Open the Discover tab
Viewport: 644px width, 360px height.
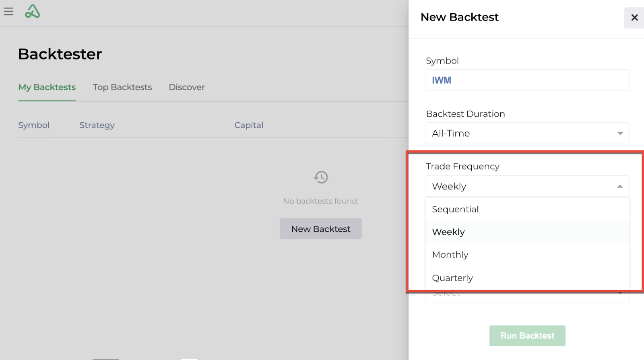tap(187, 87)
